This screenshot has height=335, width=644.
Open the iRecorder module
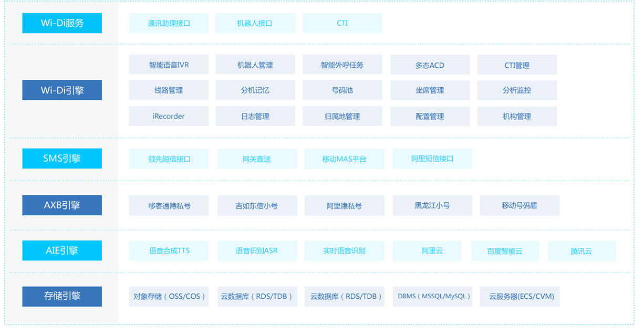pos(169,116)
